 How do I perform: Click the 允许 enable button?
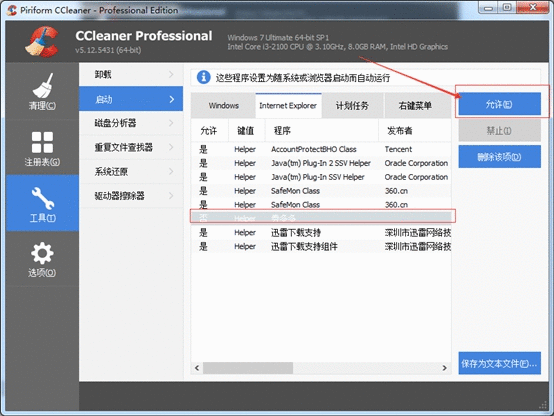(x=500, y=104)
